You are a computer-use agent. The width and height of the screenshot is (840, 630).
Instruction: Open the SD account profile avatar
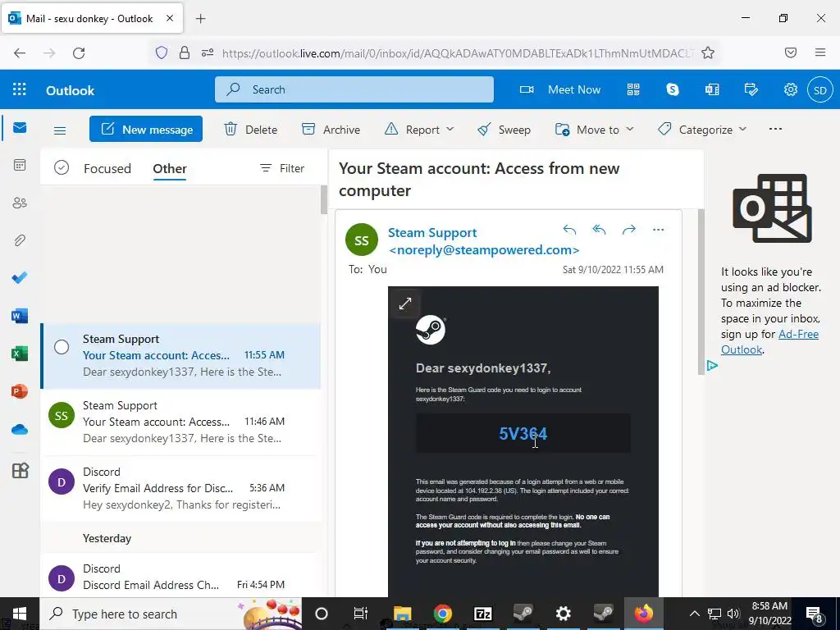click(x=820, y=90)
